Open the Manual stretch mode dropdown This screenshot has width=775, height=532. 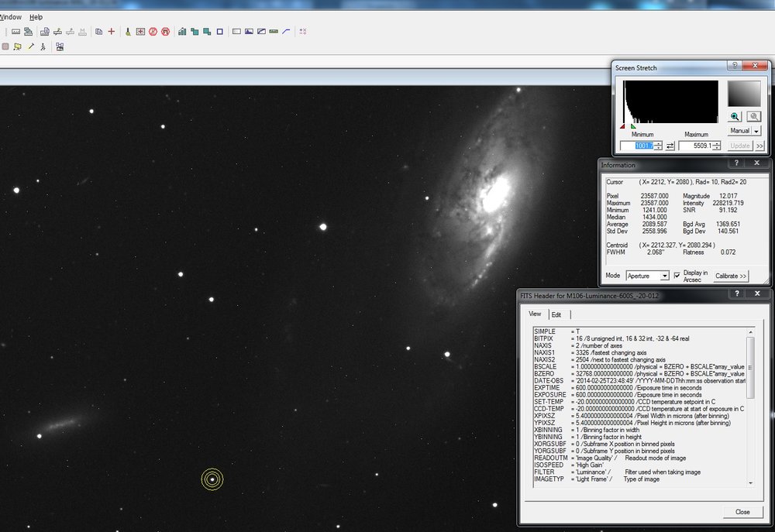point(756,129)
